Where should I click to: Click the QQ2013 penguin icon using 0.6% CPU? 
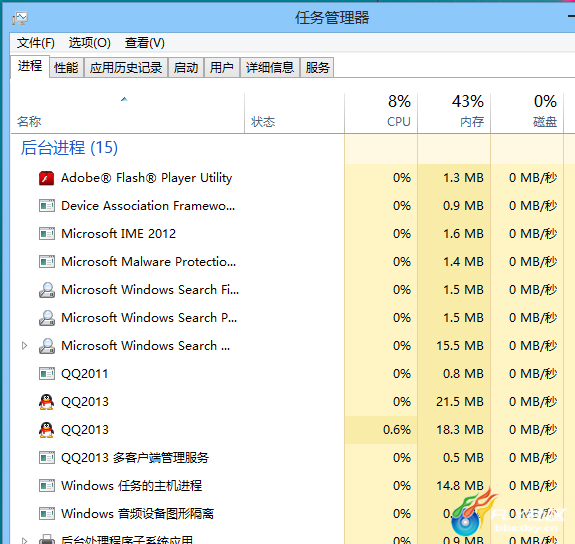pyautogui.click(x=47, y=430)
